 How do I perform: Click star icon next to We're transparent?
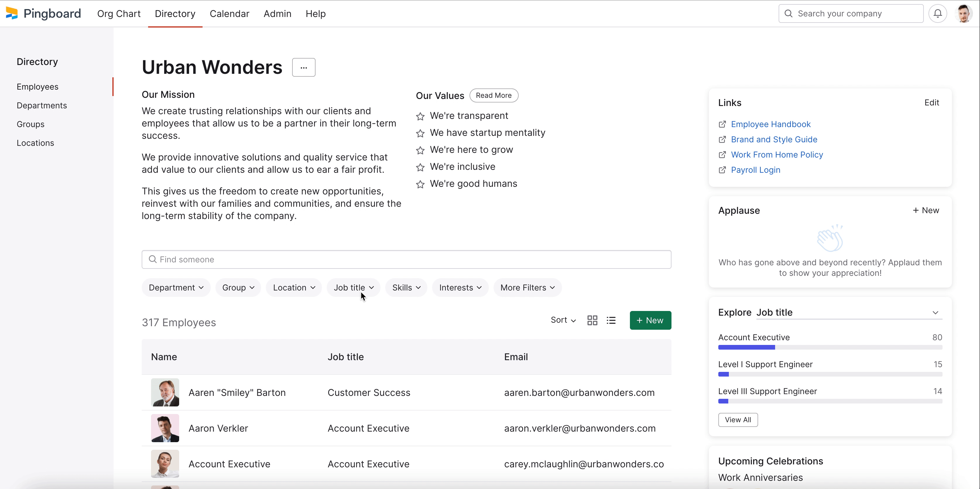420,116
